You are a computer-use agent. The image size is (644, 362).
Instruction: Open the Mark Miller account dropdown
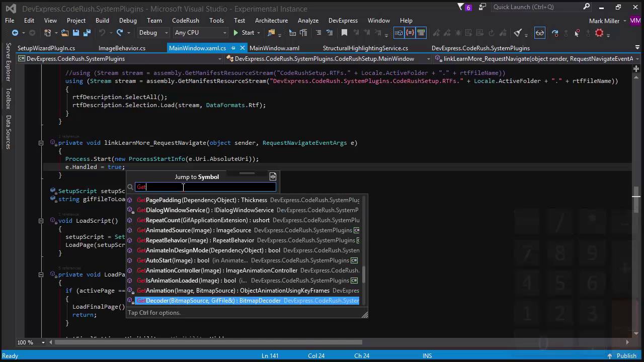(x=608, y=21)
